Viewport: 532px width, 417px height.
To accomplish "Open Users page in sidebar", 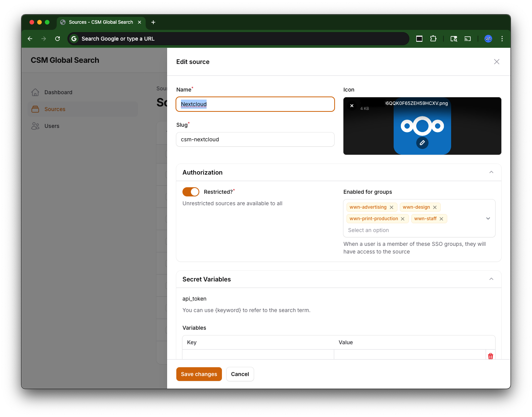I will 52,126.
